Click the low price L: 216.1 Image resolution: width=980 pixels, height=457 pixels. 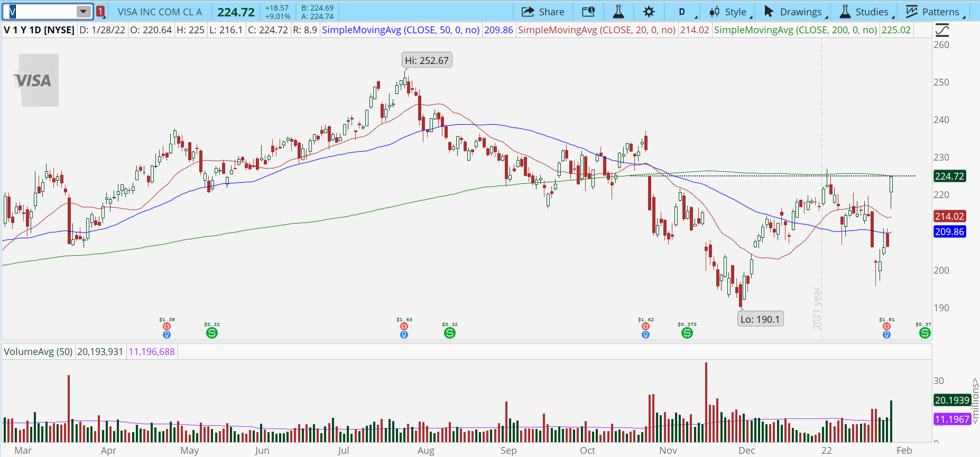[x=226, y=30]
